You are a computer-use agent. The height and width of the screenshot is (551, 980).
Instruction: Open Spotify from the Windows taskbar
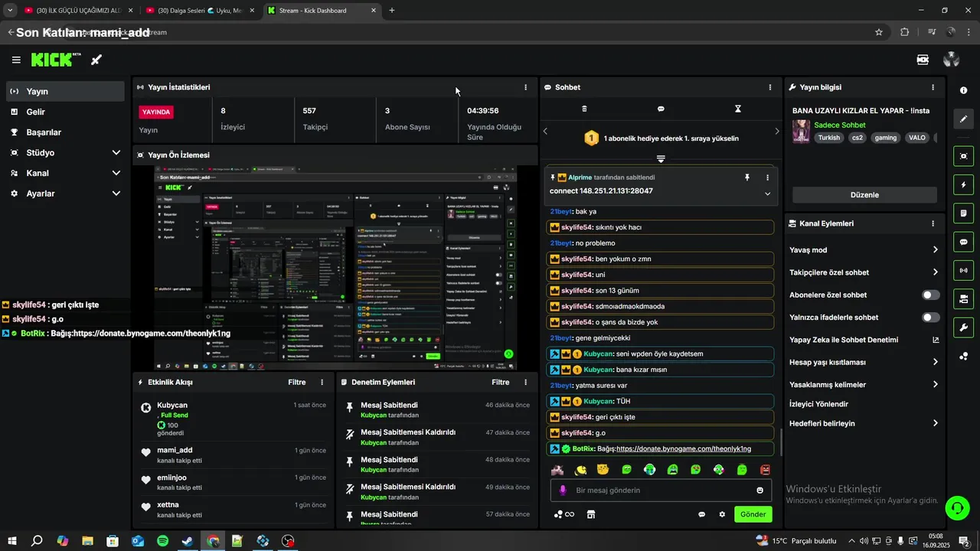[162, 541]
